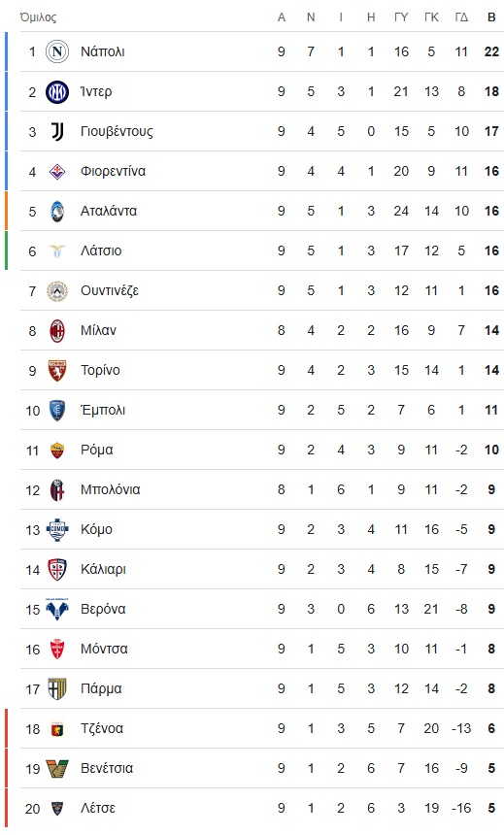The height and width of the screenshot is (835, 504).
Task: Open the Τζένοα team link
Action: pos(102,728)
